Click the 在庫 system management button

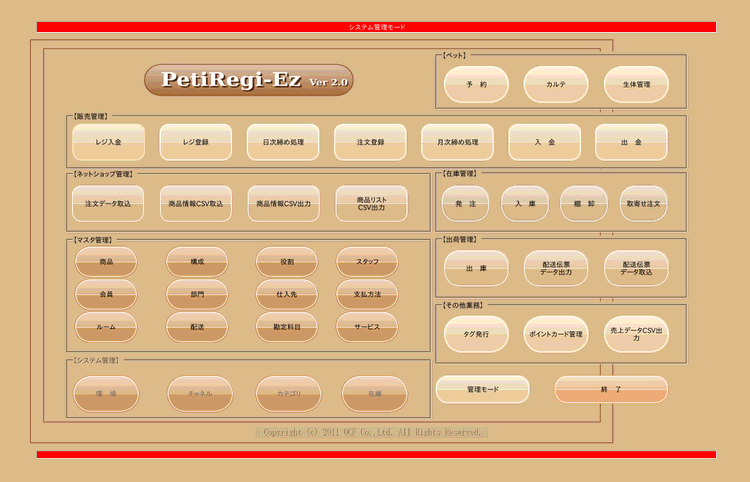[375, 394]
